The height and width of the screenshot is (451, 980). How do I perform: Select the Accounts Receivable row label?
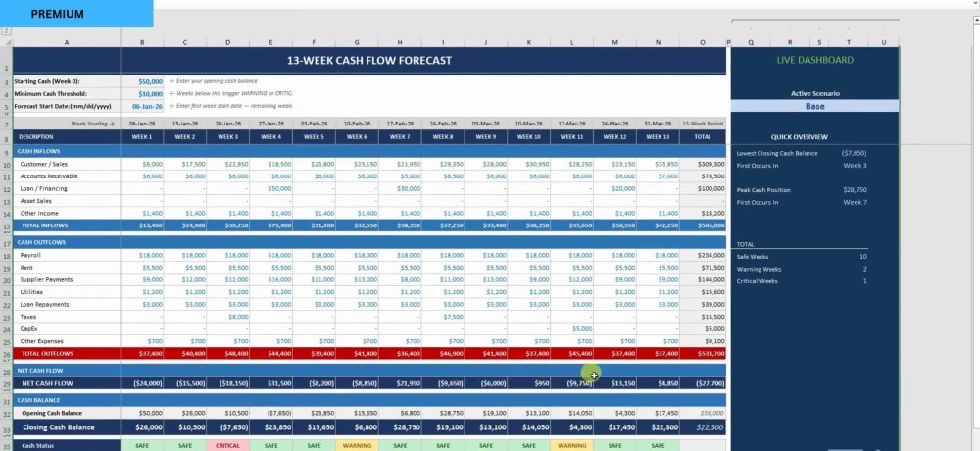click(67, 176)
